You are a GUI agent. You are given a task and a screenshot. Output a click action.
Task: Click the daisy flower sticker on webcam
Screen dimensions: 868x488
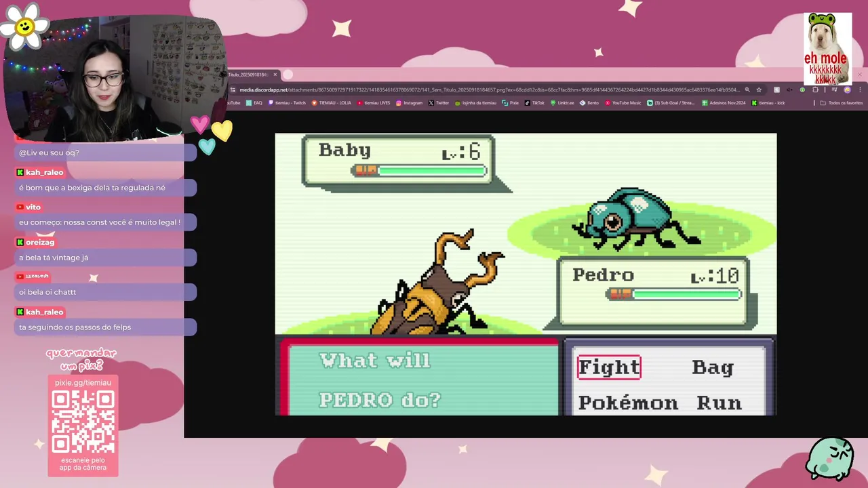click(x=25, y=26)
